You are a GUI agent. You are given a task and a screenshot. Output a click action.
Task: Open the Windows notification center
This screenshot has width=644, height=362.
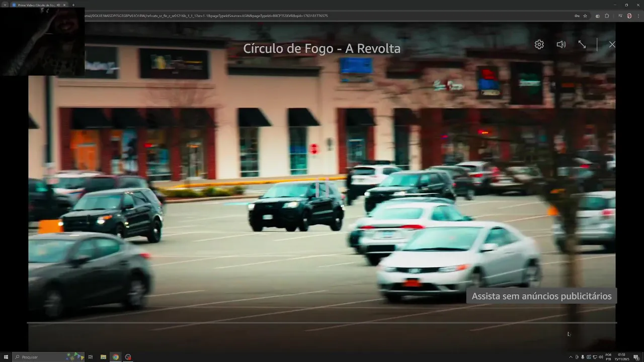point(636,357)
